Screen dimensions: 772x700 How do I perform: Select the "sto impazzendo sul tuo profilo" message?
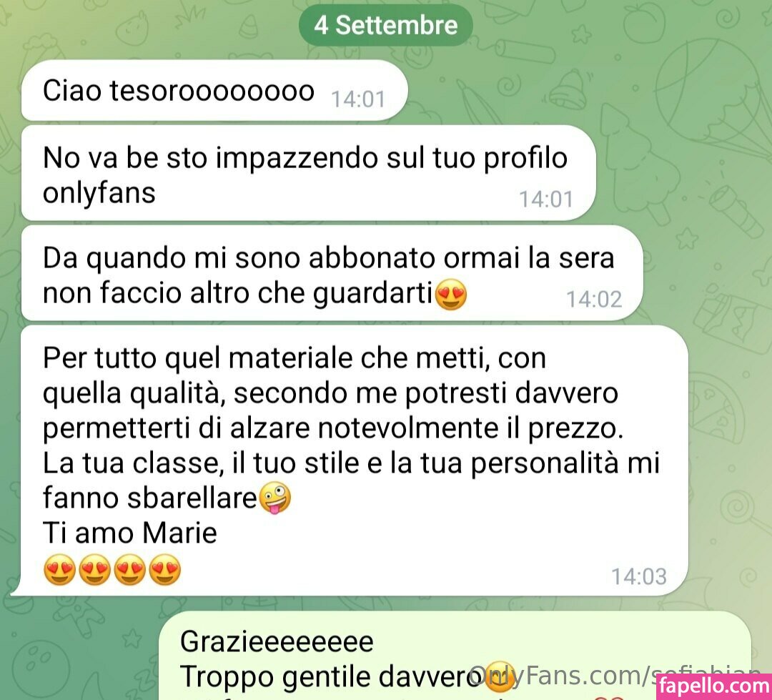tap(309, 174)
